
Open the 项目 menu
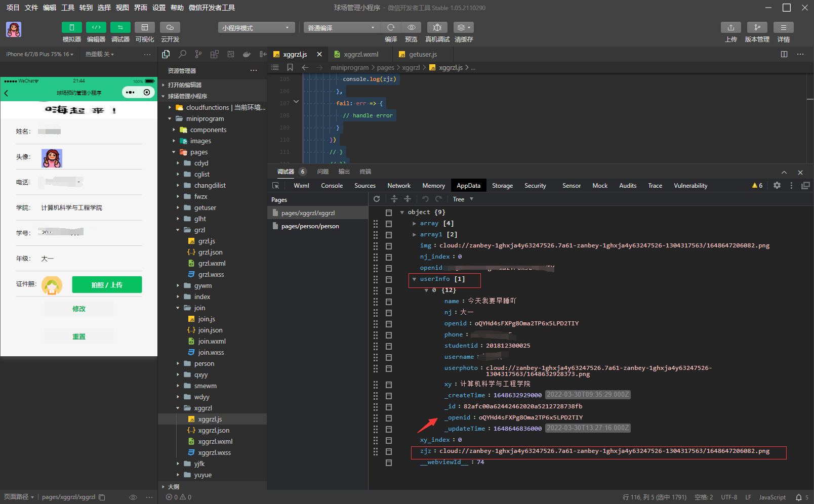[13, 8]
